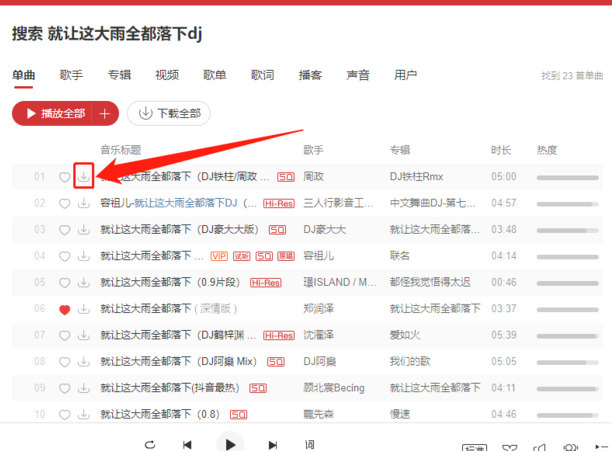
Task: Download song 07 from album 爱如火
Action: point(84,335)
